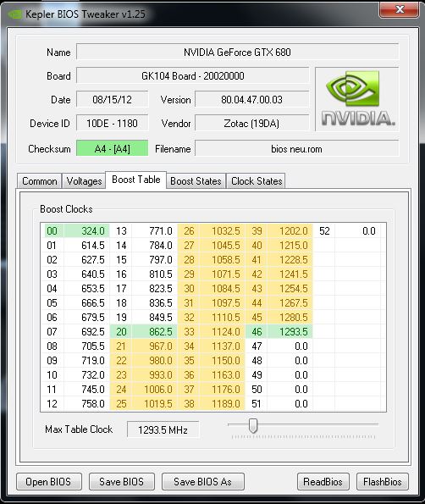Select boost clock value 1189.0
Image resolution: width=425 pixels, height=504 pixels.
(x=223, y=403)
